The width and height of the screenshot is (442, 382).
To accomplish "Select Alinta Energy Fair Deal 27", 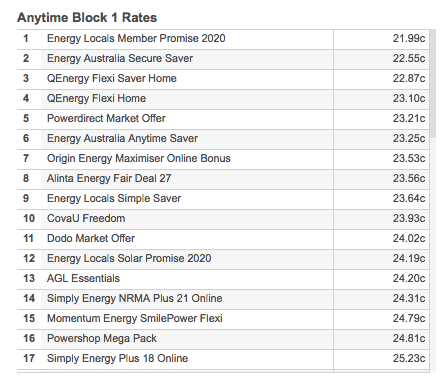I will pyautogui.click(x=223, y=179).
